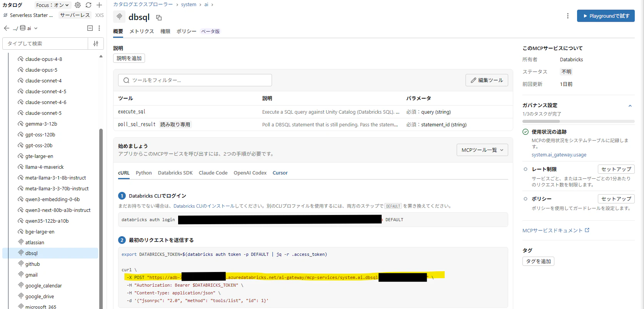Click セットアップ for レート制限
The height and width of the screenshot is (309, 644).
(x=616, y=169)
